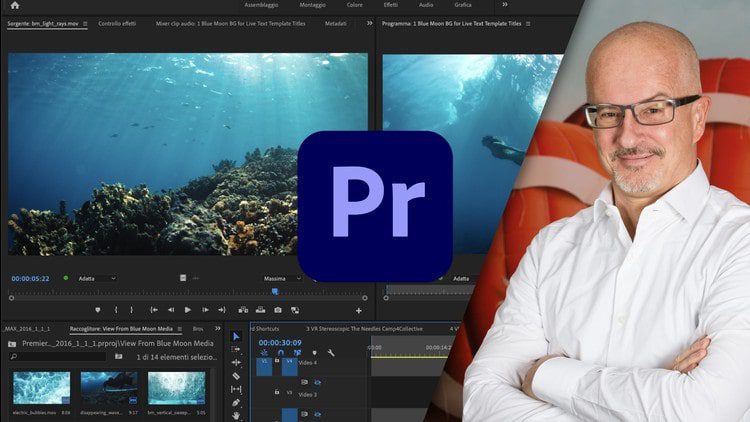This screenshot has height=422, width=750.
Task: Mark Out point in Source monitor
Action: [x=132, y=310]
